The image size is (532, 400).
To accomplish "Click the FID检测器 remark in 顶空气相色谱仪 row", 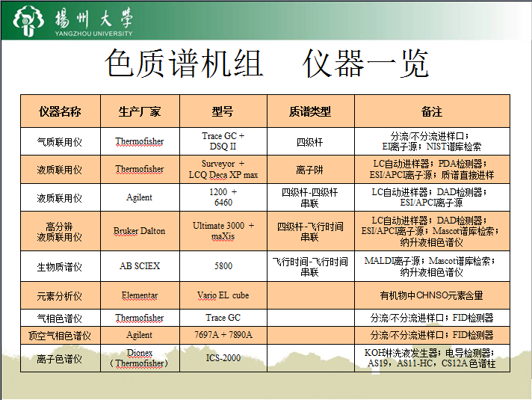I will (x=432, y=336).
